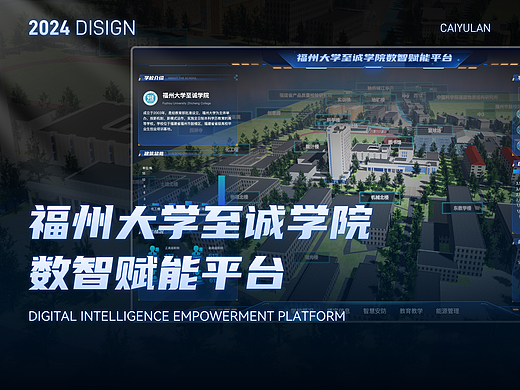Click the 中国科学院福建物质结构研究所 map label

pyautogui.click(x=467, y=97)
